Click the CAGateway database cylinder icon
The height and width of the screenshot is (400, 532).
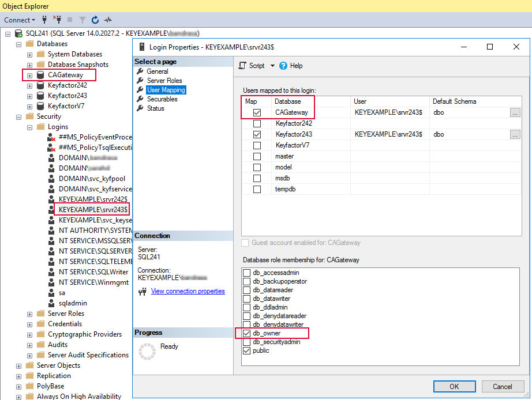coord(41,75)
